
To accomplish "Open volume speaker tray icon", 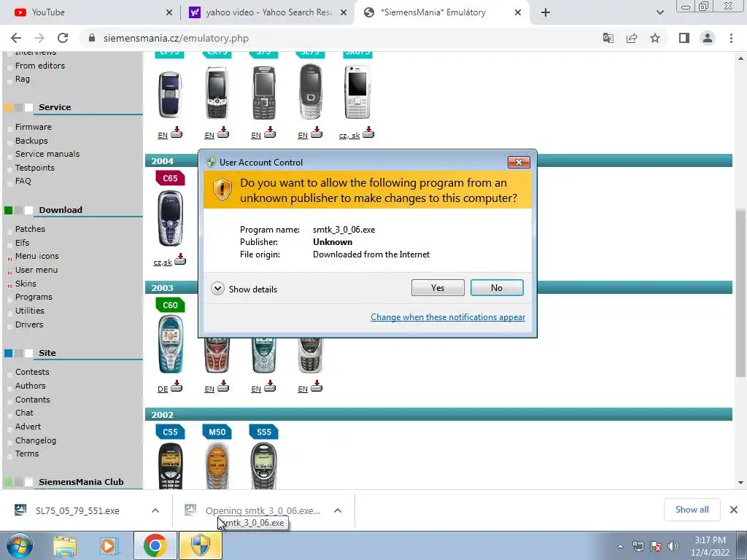I will pyautogui.click(x=673, y=546).
